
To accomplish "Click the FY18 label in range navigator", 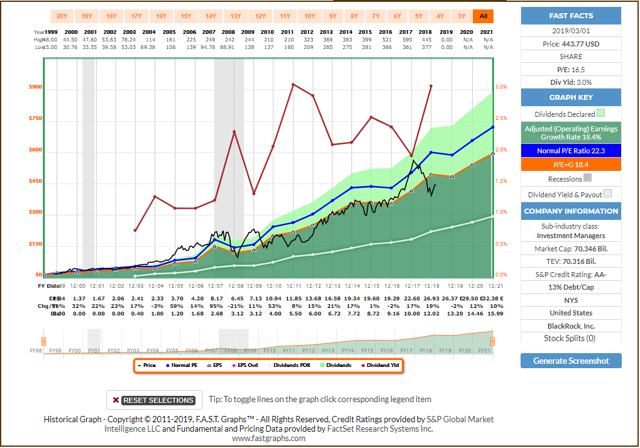I will click(426, 350).
